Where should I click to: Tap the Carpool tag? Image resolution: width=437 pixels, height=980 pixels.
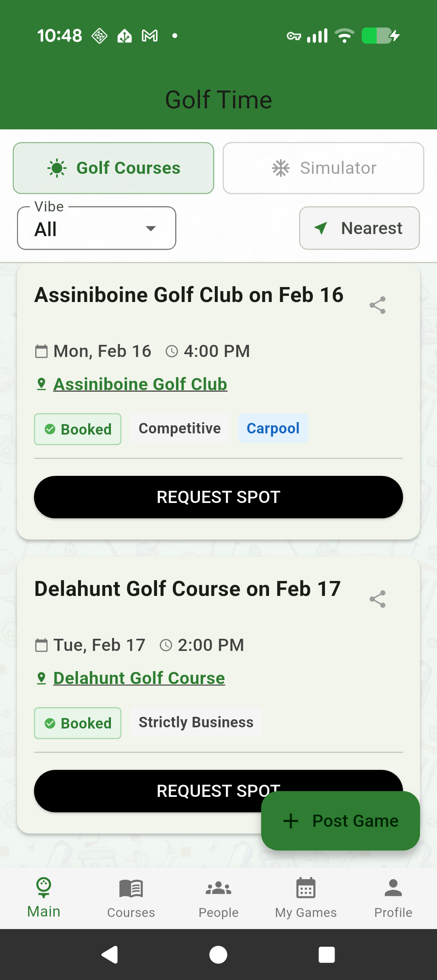pyautogui.click(x=273, y=429)
